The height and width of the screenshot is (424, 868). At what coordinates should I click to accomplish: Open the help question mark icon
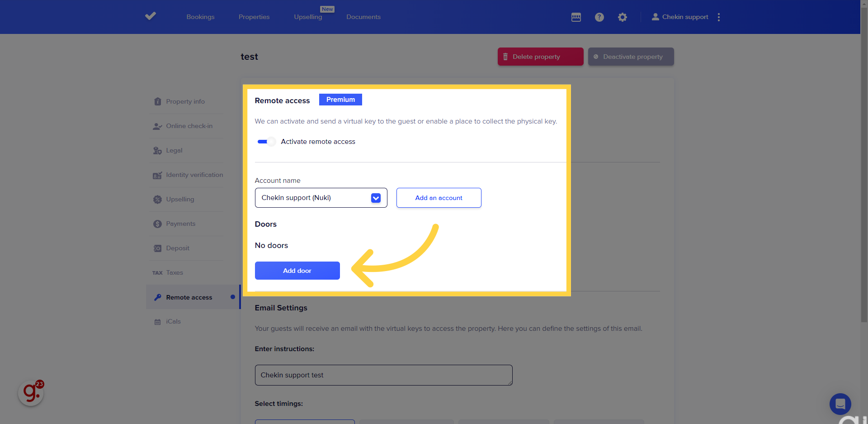point(599,17)
